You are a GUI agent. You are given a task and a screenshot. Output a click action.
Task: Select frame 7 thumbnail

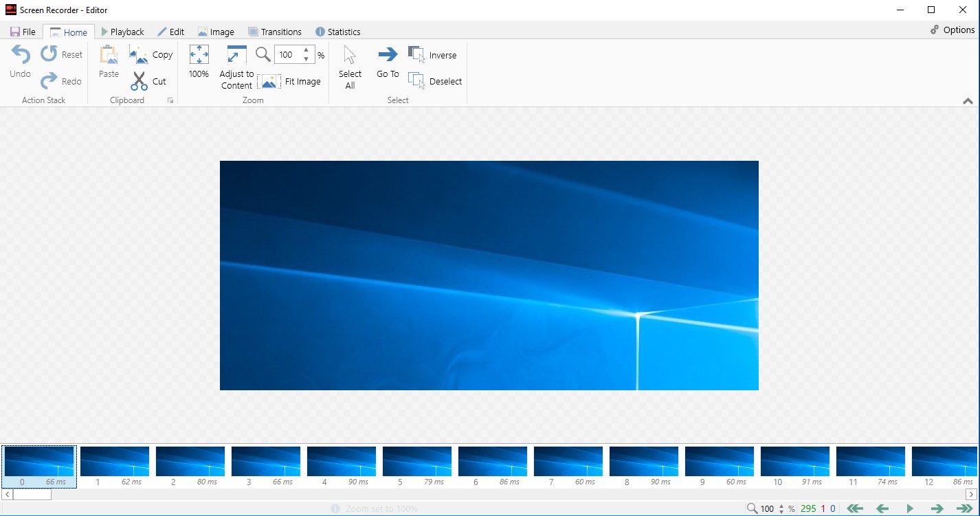[x=568, y=467]
